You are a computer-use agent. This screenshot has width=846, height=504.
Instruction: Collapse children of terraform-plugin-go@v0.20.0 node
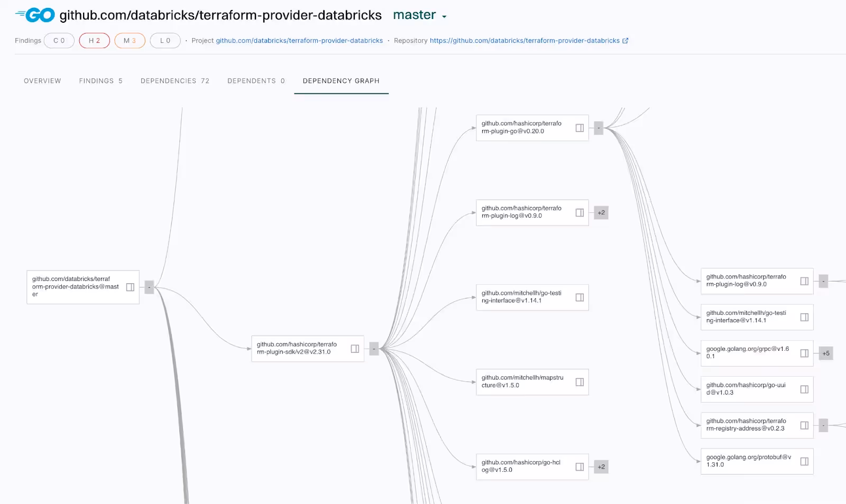click(599, 128)
